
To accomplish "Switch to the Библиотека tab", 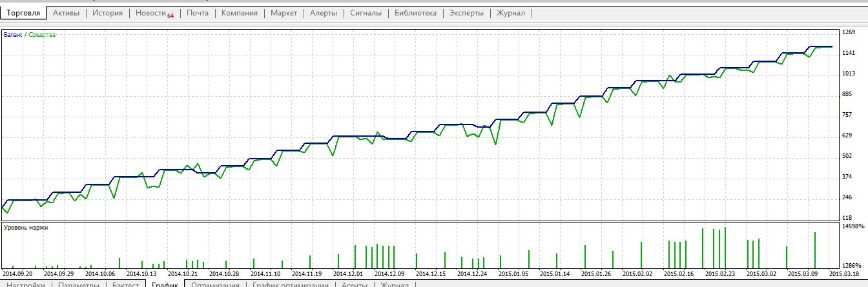I will [415, 13].
